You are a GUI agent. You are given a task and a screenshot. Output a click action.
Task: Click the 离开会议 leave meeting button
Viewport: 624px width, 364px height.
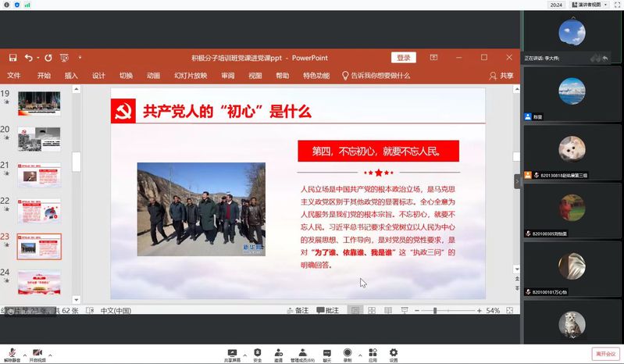605,353
